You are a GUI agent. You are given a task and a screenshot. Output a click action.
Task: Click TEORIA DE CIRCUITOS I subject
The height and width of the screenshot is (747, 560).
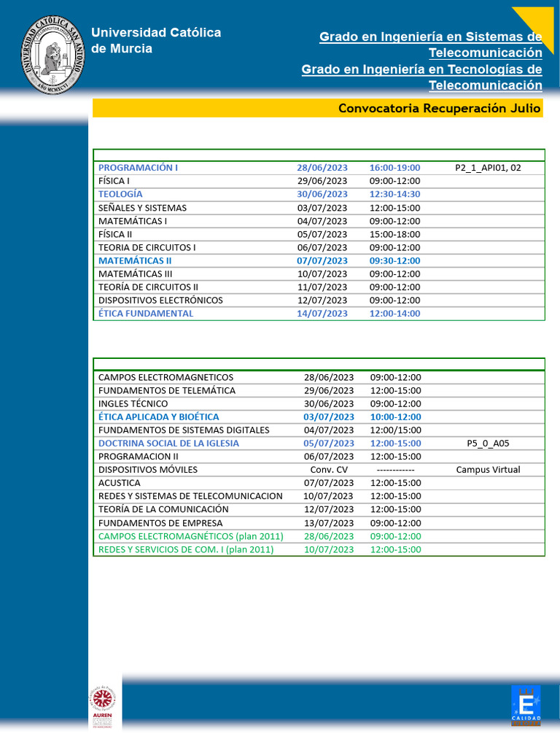[x=147, y=248]
